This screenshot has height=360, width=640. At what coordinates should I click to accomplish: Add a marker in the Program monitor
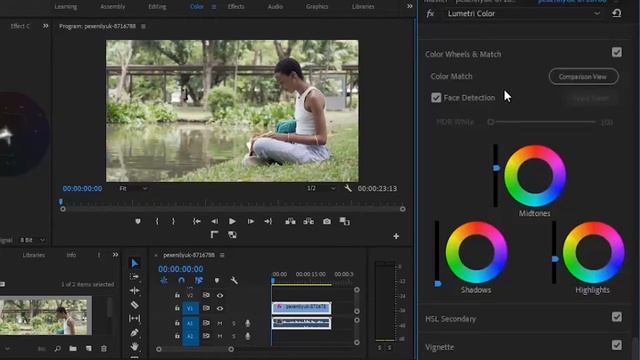(138, 221)
